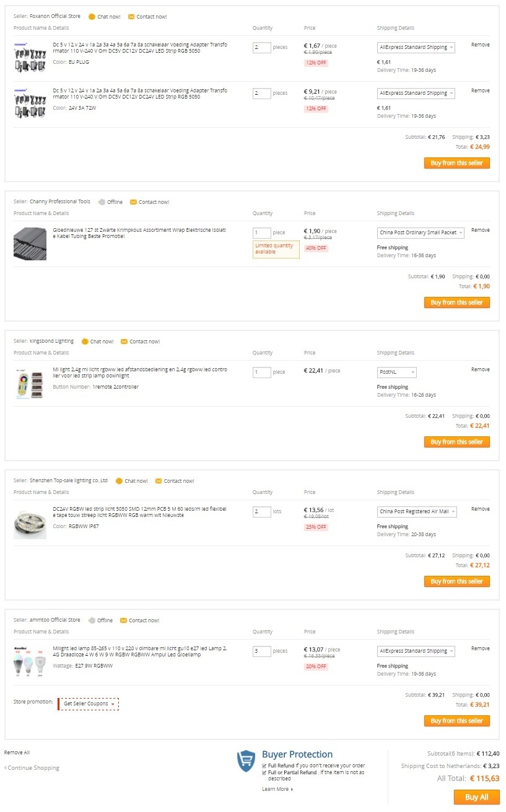Click ammtoo Official Store offline icon
506x812 pixels.
(92, 620)
